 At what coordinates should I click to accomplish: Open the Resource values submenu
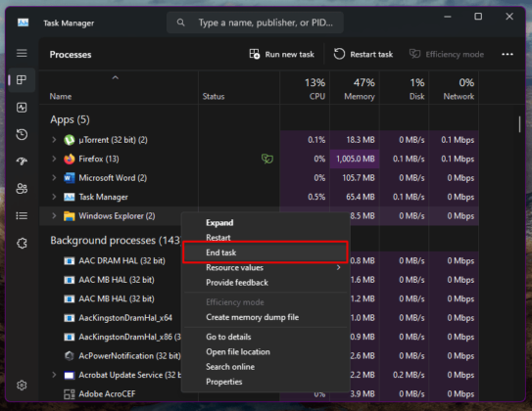point(266,268)
